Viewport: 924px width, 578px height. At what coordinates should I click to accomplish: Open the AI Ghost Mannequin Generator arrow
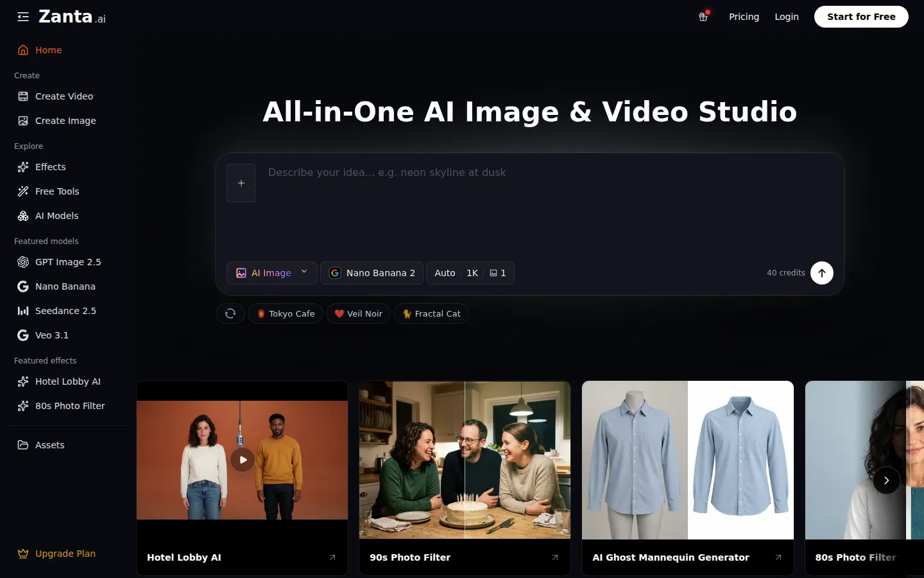[778, 557]
